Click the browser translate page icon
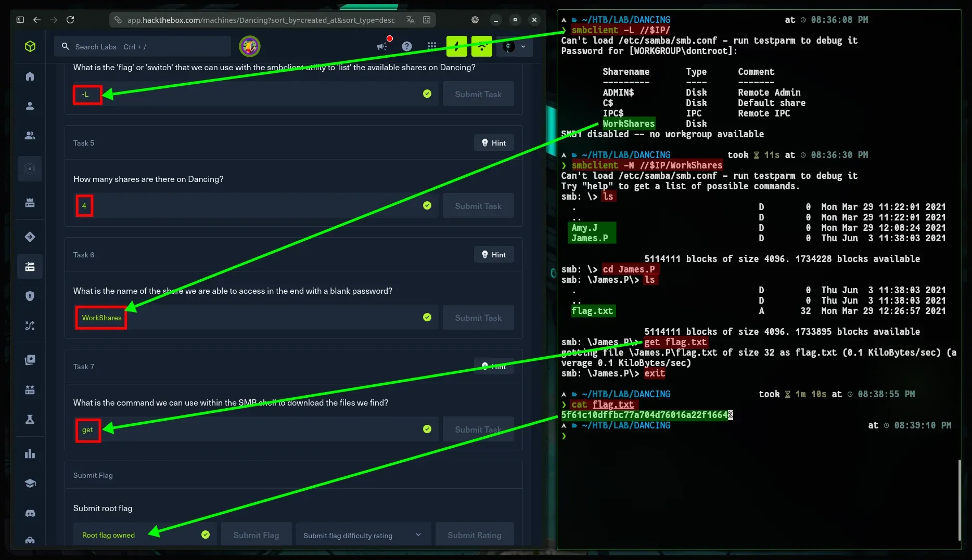The image size is (972, 560). click(x=411, y=20)
